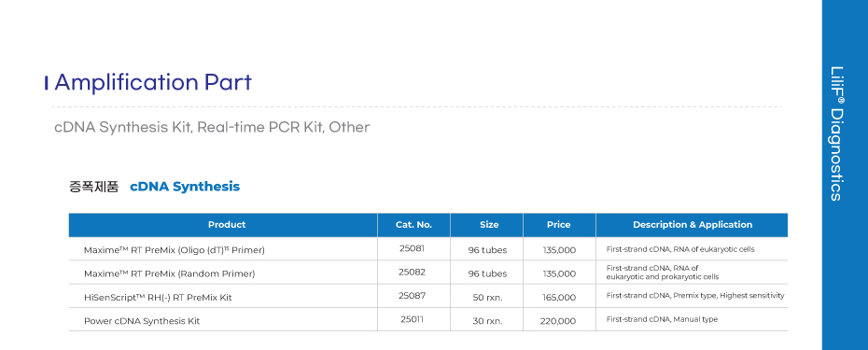Viewport: 868px width, 350px height.
Task: Select Maxime RT PreMix Oligo dT product
Action: (175, 250)
